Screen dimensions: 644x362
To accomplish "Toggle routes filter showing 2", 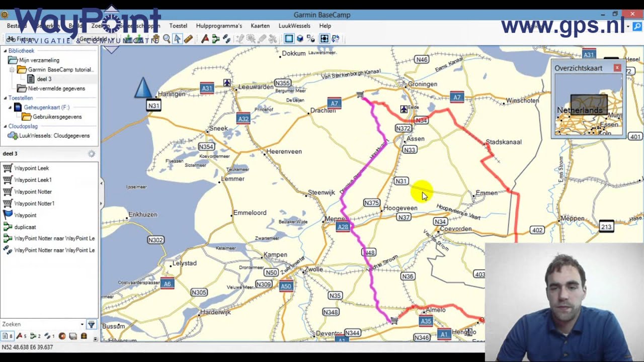I will [35, 336].
